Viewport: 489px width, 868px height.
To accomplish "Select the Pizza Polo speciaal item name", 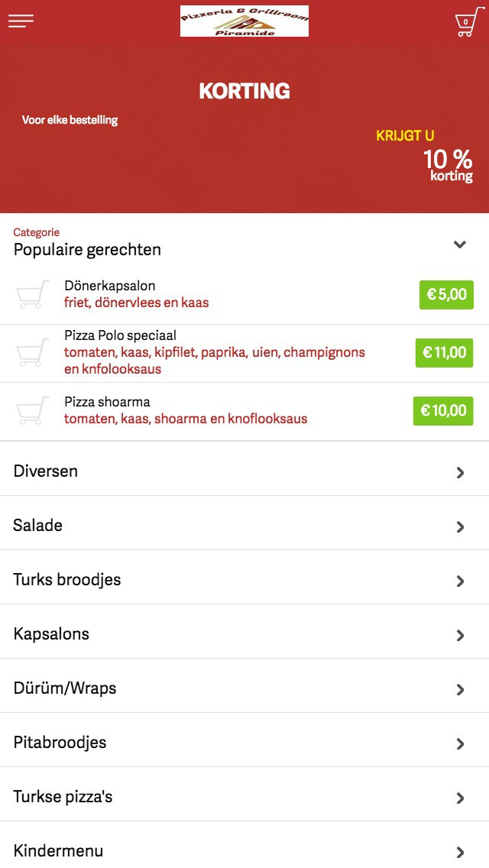I will 120,335.
